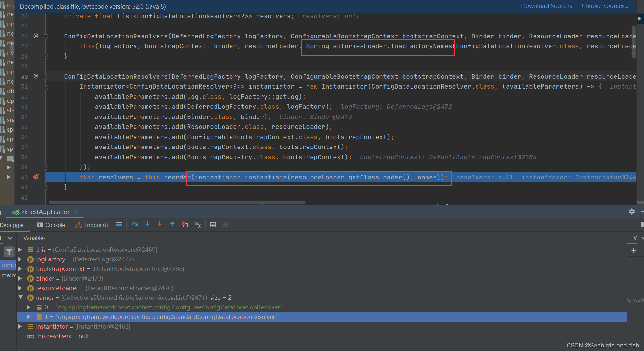Switch to the Endpoints tab
644x351 pixels.
point(92,225)
